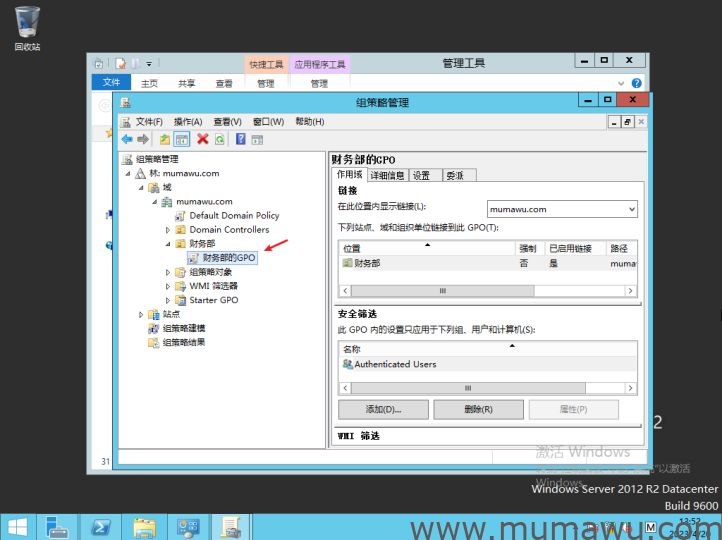Click the green Refresh toolbar icon

coord(219,139)
